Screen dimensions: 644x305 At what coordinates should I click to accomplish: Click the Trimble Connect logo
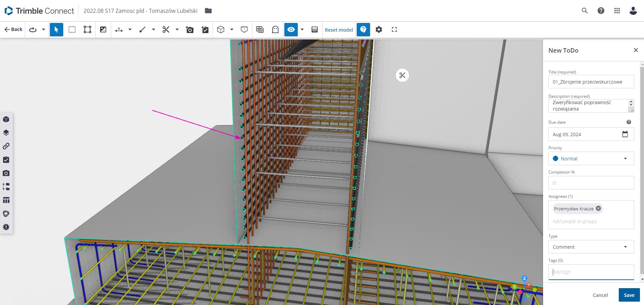tap(39, 11)
